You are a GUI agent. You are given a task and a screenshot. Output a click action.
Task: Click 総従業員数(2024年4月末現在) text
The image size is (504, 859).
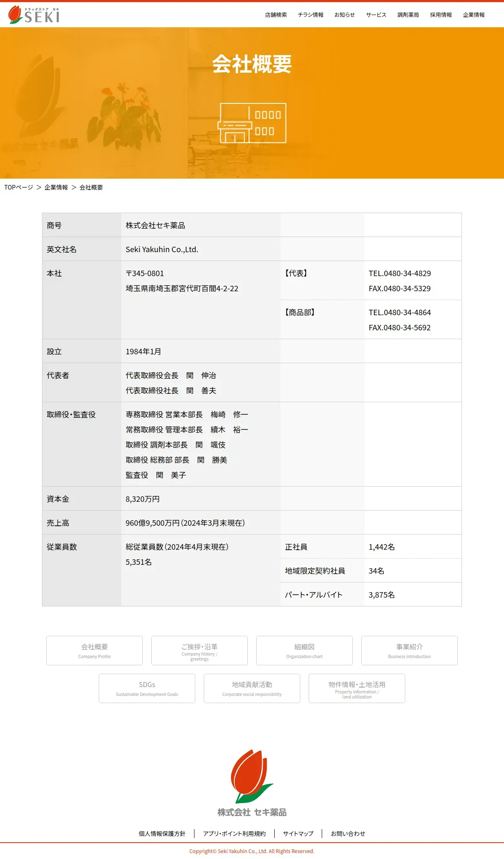(177, 547)
